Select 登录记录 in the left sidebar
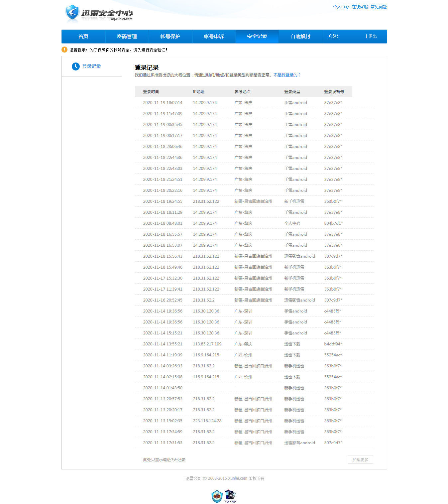The height and width of the screenshot is (504, 448). 91,66
